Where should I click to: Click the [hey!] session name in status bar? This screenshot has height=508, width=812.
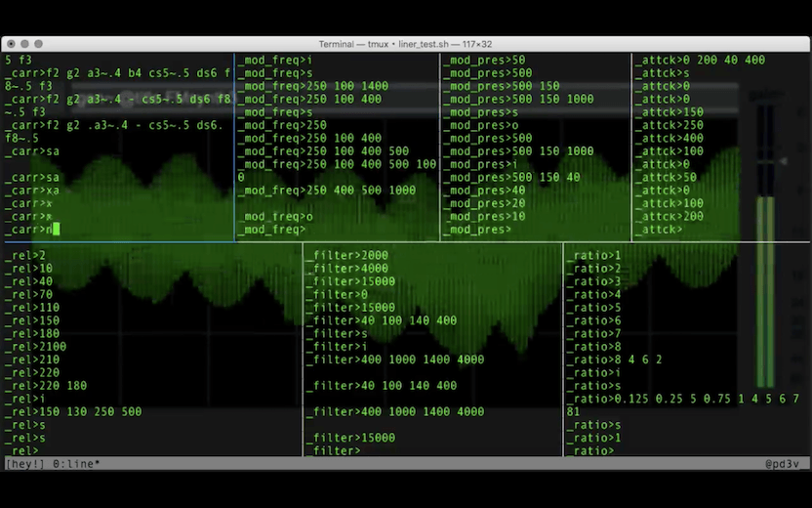(25, 464)
